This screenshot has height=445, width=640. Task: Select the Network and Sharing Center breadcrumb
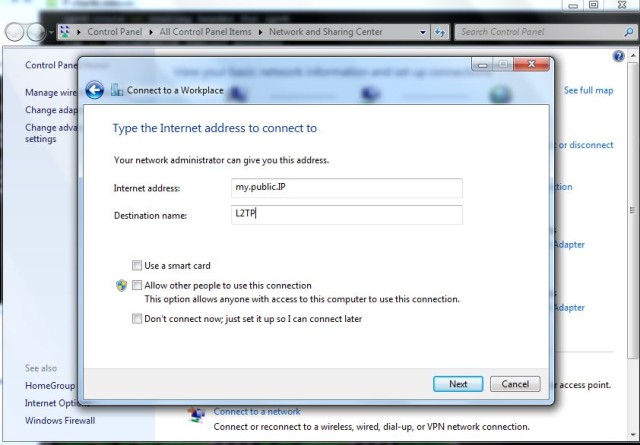pos(326,32)
